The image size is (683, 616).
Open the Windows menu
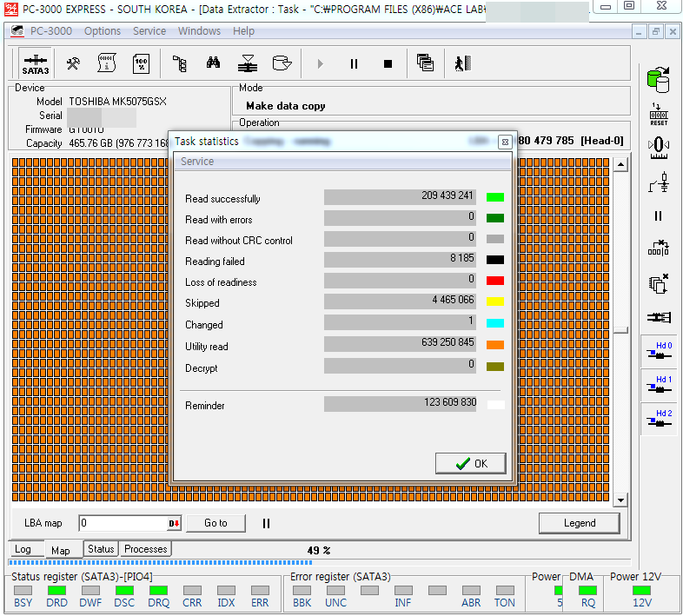[x=199, y=31]
